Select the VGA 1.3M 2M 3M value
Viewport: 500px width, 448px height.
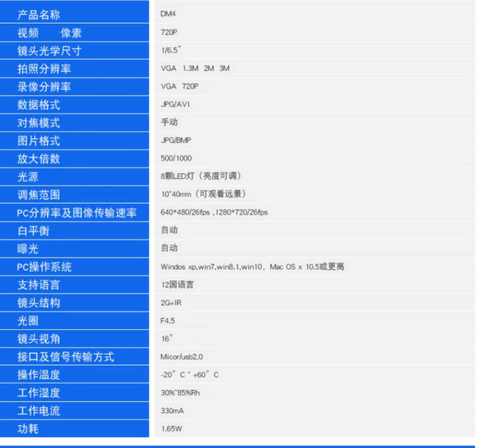tap(195, 68)
